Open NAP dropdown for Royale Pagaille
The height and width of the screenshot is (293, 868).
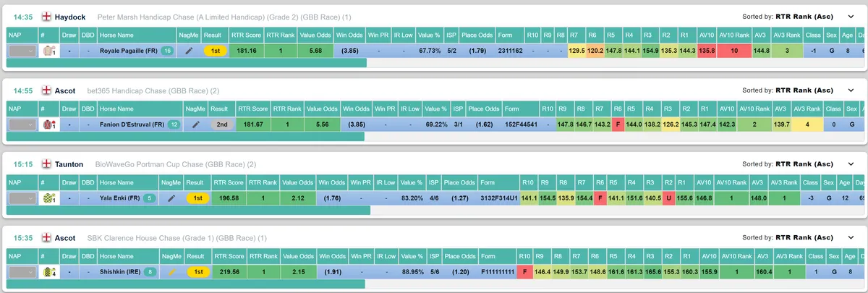21,51
